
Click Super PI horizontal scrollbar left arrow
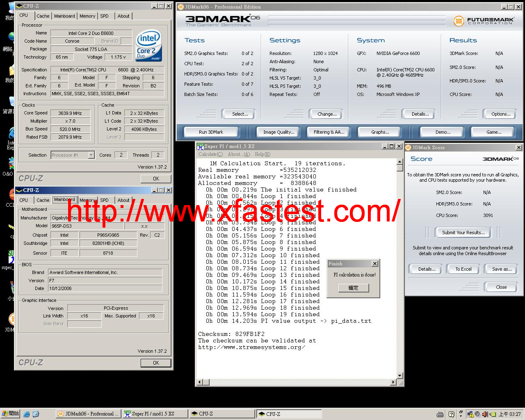click(200, 382)
